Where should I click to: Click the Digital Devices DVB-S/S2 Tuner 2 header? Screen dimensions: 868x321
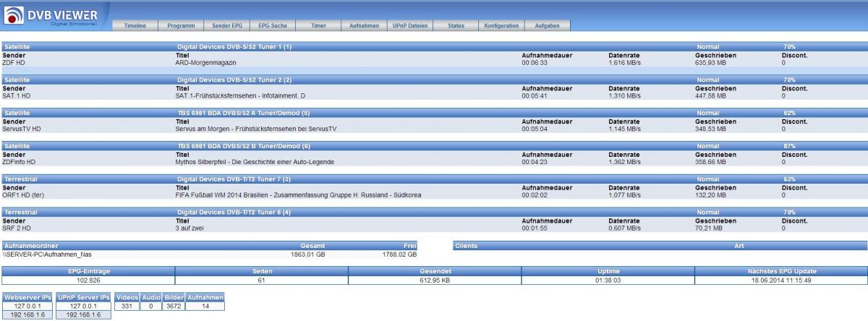click(x=234, y=80)
